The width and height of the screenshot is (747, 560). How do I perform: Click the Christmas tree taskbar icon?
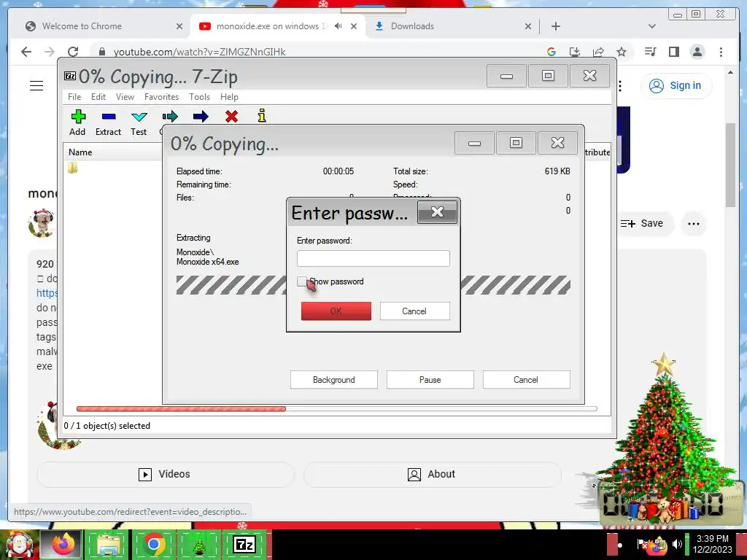[x=198, y=544]
